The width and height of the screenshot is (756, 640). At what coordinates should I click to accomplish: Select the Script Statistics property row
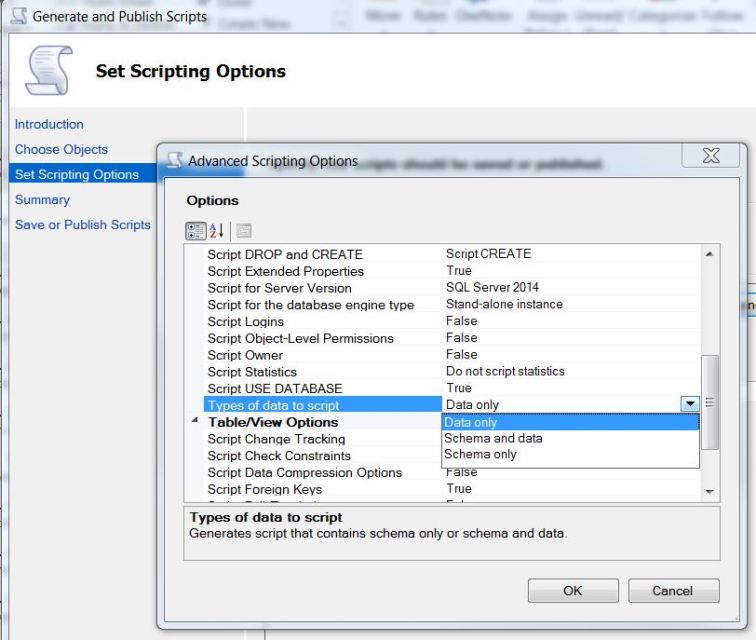452,372
